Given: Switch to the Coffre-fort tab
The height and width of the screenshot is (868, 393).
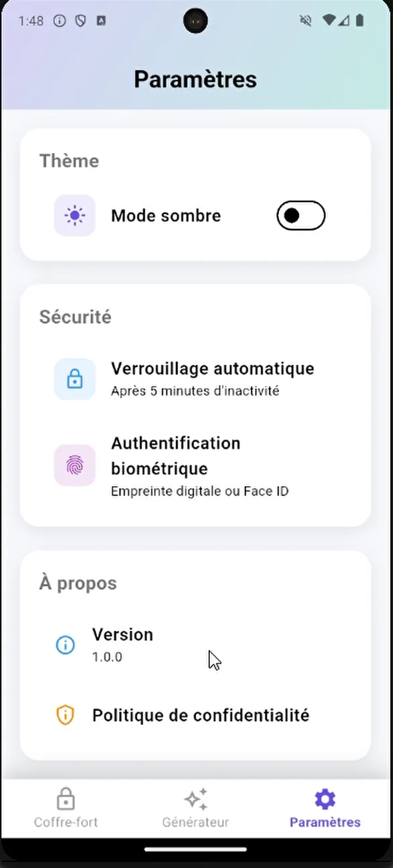Looking at the screenshot, I should [65, 809].
